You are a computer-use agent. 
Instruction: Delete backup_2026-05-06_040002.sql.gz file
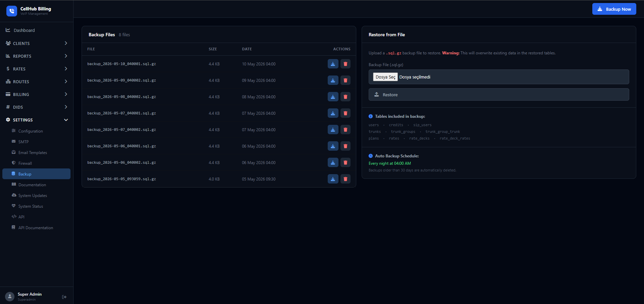coord(345,162)
